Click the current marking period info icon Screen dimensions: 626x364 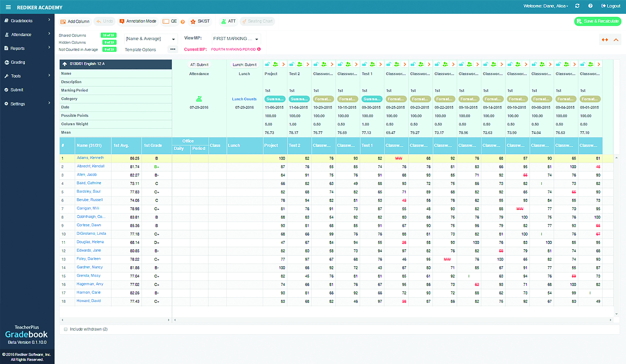pyautogui.click(x=259, y=49)
